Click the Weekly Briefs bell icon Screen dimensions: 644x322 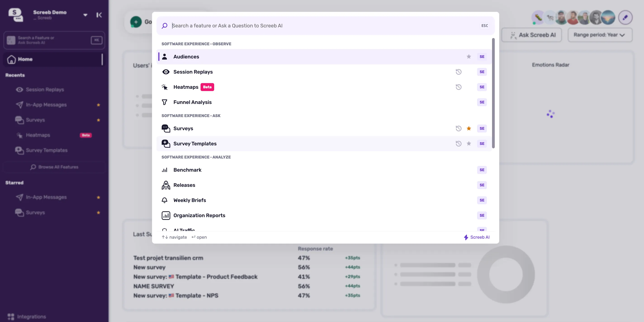pyautogui.click(x=164, y=200)
